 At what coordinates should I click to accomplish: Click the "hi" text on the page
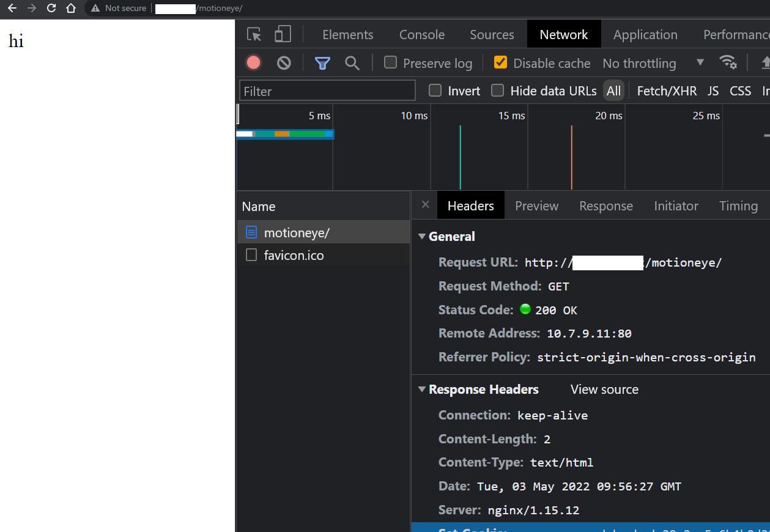pyautogui.click(x=16, y=41)
